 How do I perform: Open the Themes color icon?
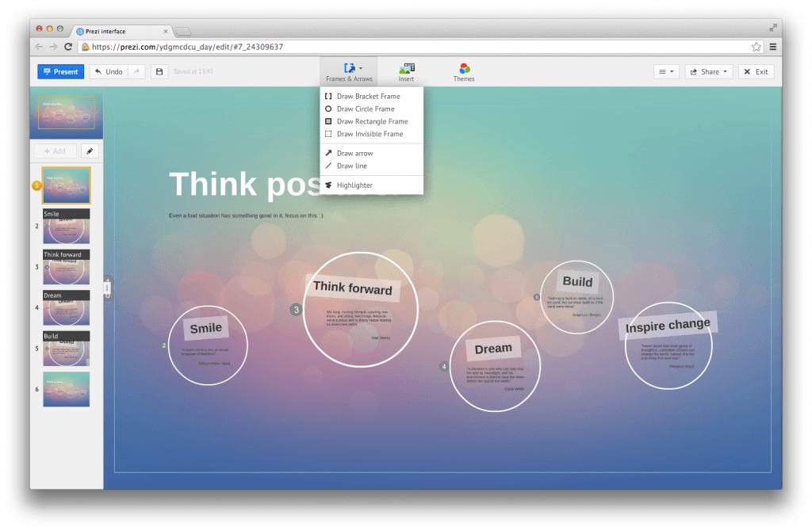464,71
